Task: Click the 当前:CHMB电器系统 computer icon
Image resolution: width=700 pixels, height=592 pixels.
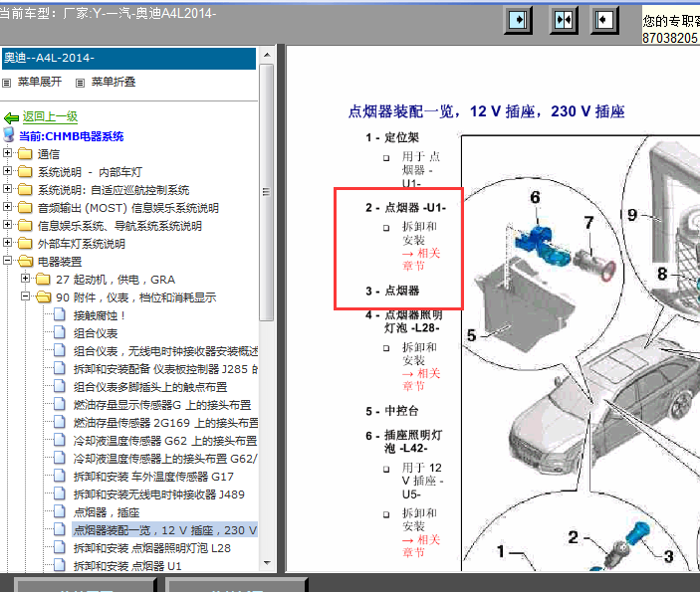Action: [9, 134]
